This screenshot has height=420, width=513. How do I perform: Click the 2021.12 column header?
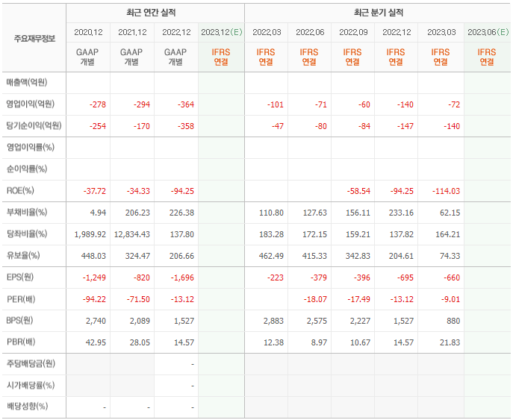132,32
